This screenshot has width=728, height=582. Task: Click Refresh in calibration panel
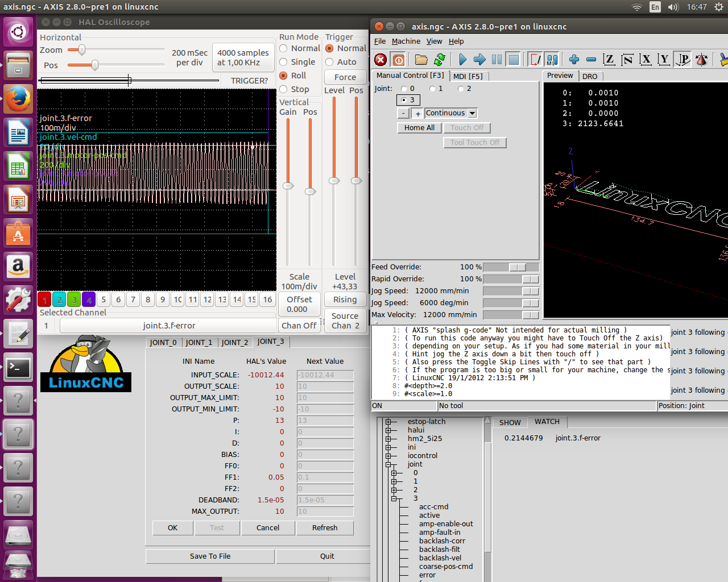(325, 527)
